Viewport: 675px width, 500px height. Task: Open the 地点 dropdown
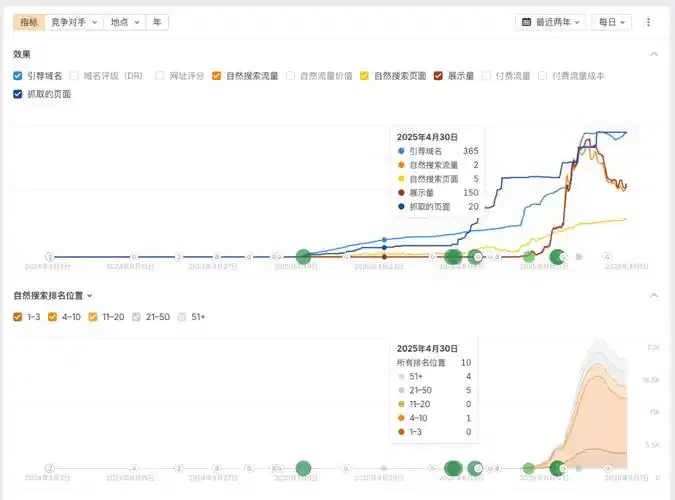tap(125, 22)
